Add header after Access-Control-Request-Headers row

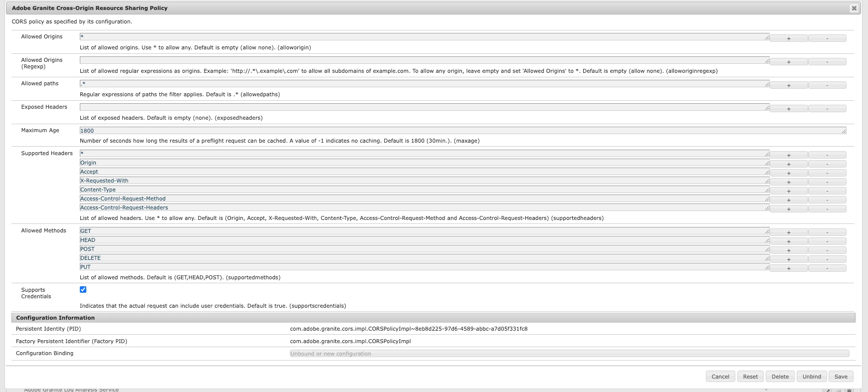click(x=789, y=209)
